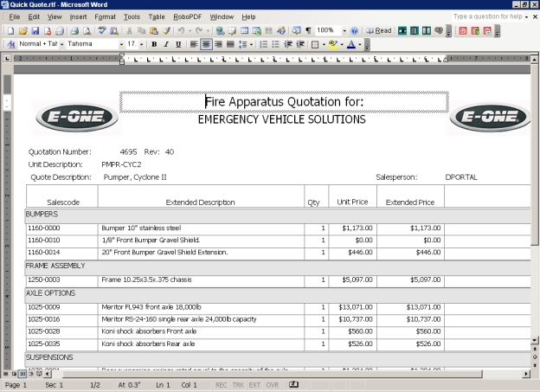
Task: Align text right
Action: click(x=218, y=44)
